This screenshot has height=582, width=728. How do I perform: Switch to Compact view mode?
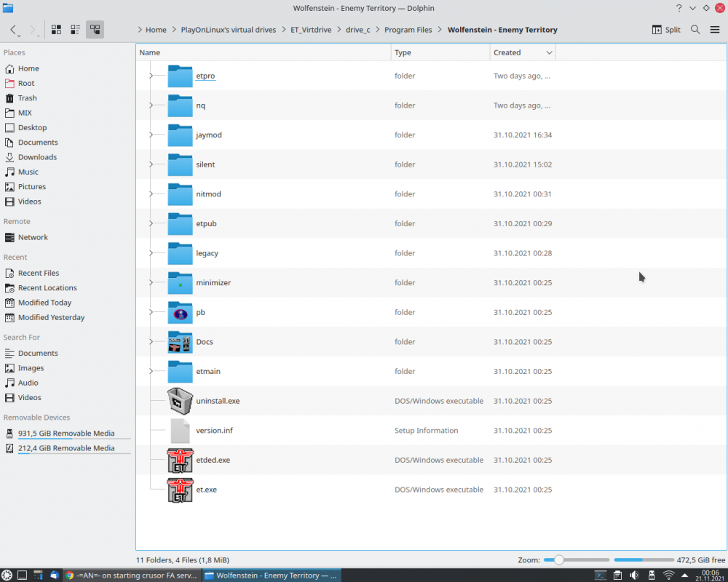[x=75, y=30]
